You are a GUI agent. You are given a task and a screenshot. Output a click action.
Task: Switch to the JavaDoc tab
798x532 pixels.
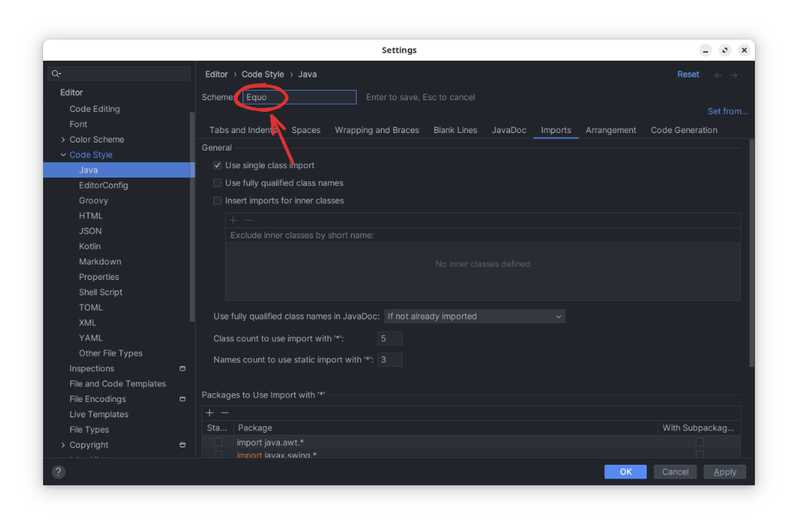pos(509,130)
